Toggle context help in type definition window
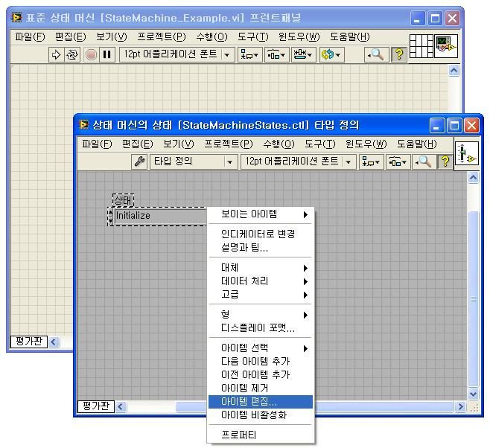 (445, 161)
